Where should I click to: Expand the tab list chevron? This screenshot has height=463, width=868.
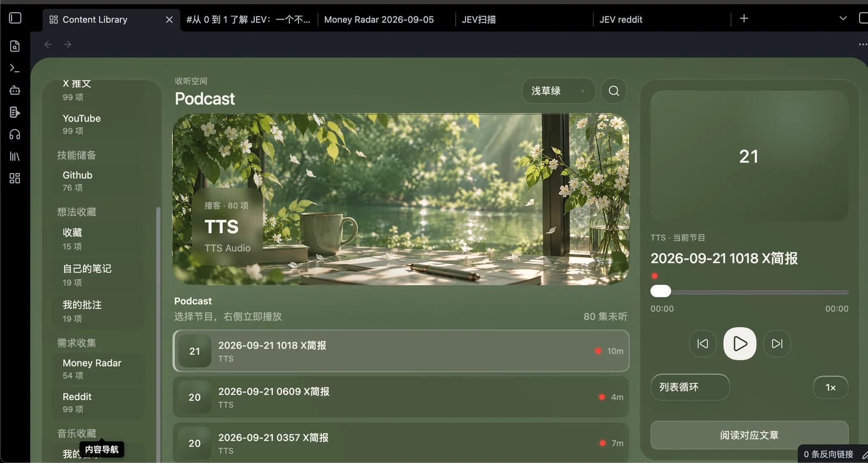[843, 18]
